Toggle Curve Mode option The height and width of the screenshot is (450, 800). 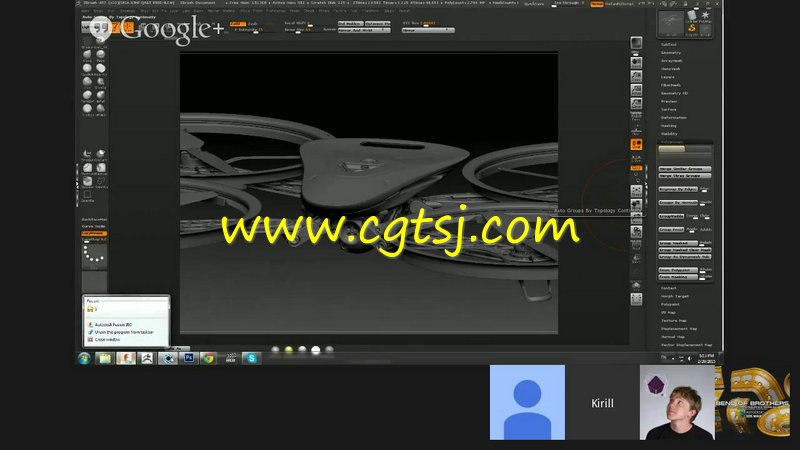(94, 226)
